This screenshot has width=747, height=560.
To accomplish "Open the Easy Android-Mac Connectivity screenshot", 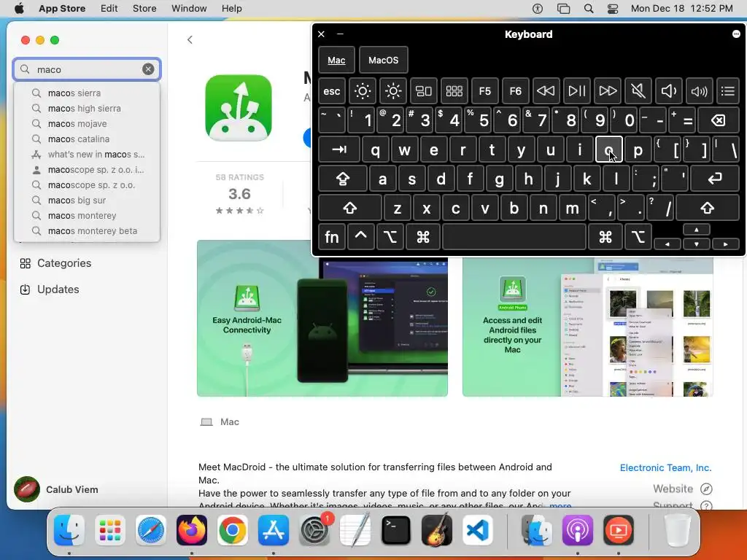I will point(322,318).
